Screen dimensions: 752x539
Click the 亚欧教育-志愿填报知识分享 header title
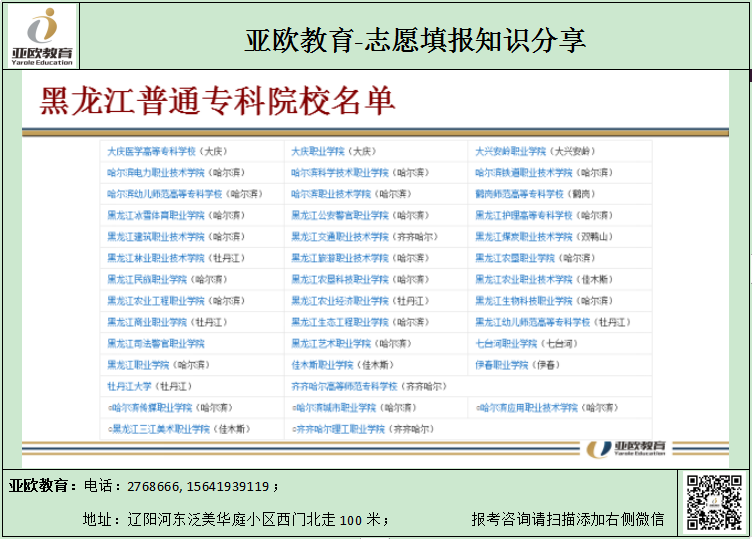pos(415,40)
